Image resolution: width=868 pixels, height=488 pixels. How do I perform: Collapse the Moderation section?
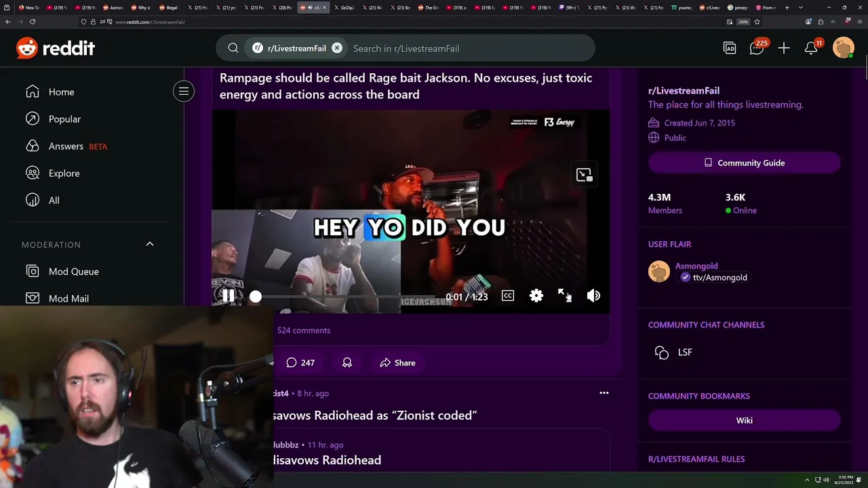(x=150, y=244)
